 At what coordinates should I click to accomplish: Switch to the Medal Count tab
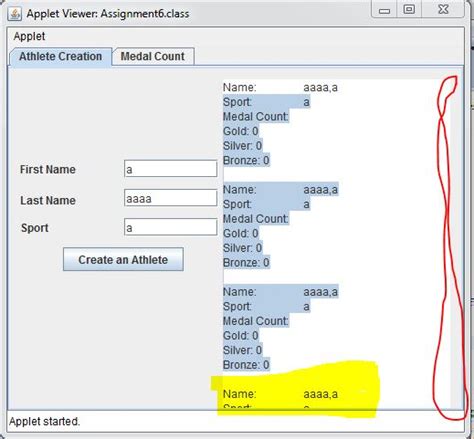153,56
